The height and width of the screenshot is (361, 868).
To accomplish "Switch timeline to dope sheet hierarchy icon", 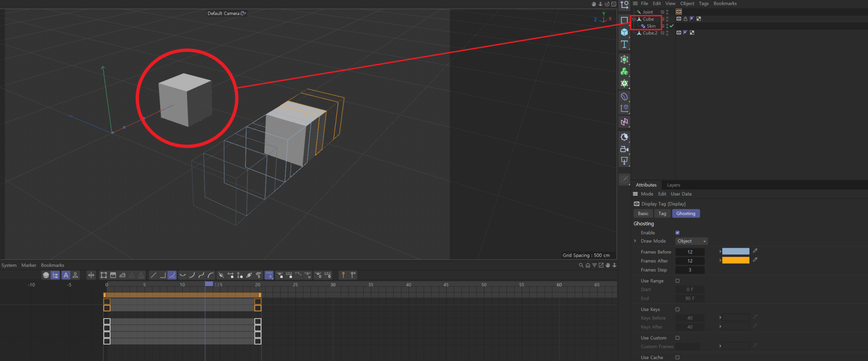I will tap(55, 275).
